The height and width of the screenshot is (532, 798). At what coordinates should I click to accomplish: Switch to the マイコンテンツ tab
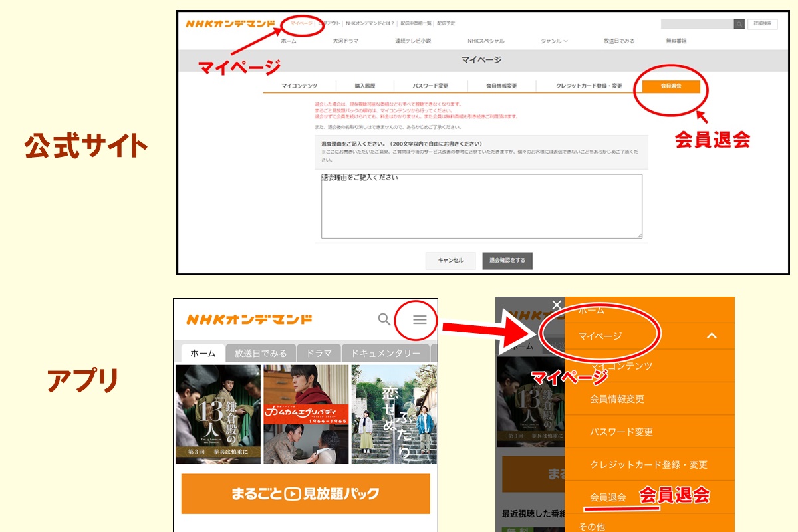click(x=299, y=86)
